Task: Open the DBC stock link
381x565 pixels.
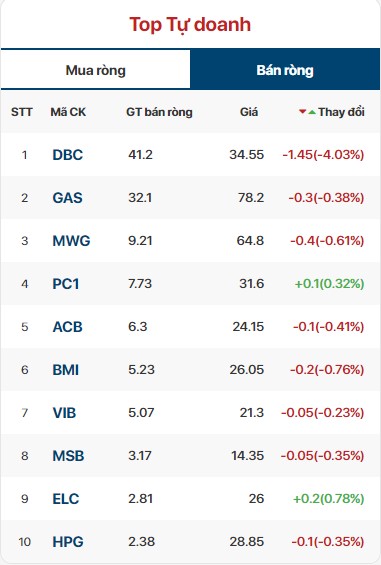Action: click(x=67, y=155)
